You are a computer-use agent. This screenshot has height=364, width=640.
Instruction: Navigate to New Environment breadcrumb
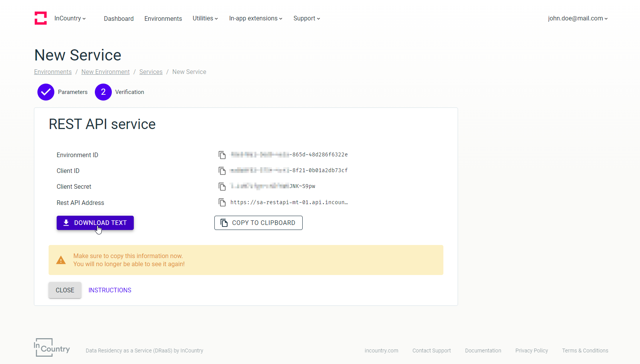(106, 72)
